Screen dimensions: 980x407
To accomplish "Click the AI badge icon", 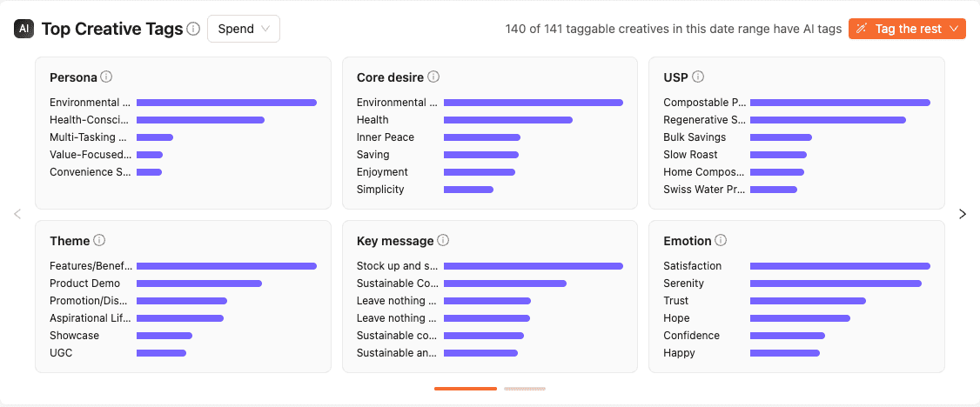I will coord(23,29).
